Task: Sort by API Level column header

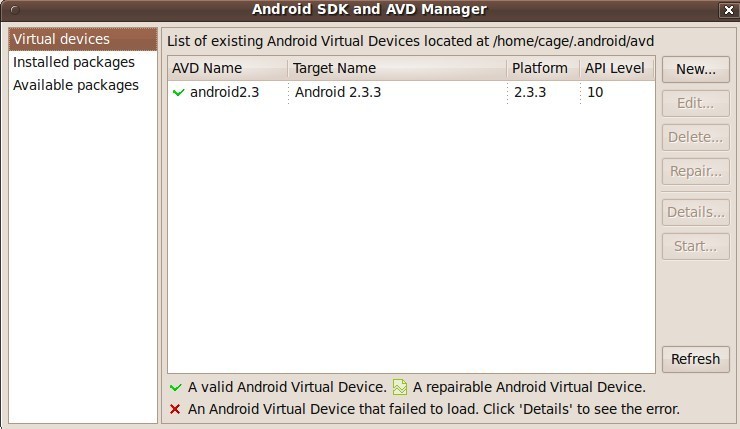Action: coord(617,68)
